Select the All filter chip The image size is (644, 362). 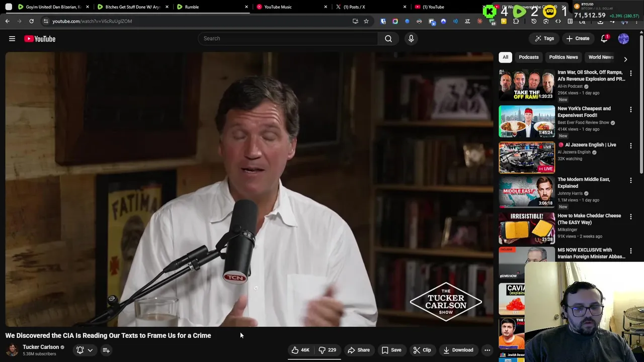[505, 57]
